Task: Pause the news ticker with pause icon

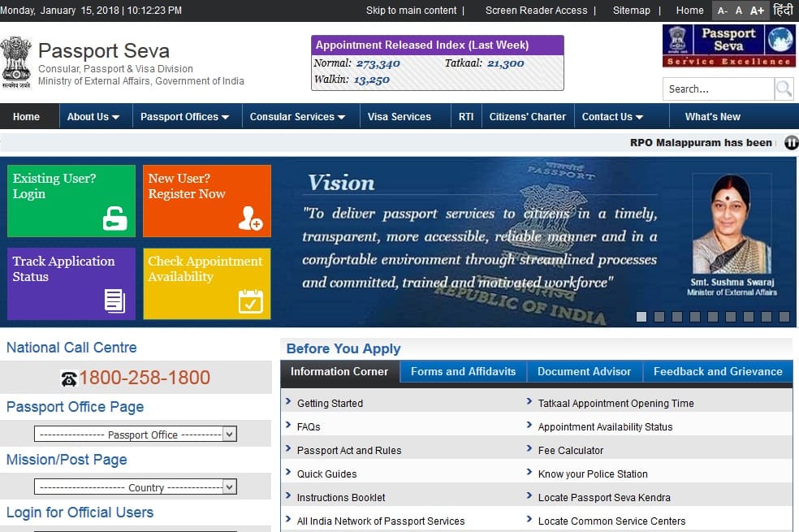Action: tap(791, 143)
